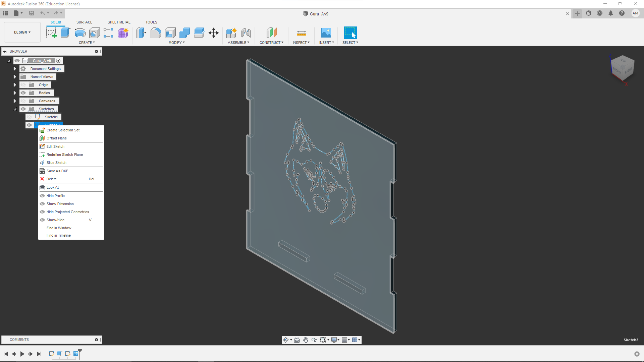
Task: Choose Save As DXF from context menu
Action: pos(57,171)
